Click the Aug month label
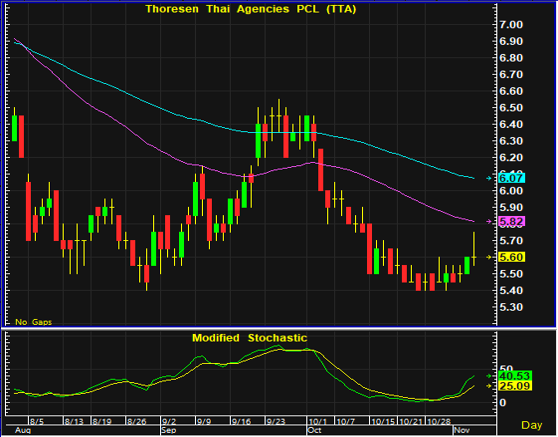 coord(23,430)
